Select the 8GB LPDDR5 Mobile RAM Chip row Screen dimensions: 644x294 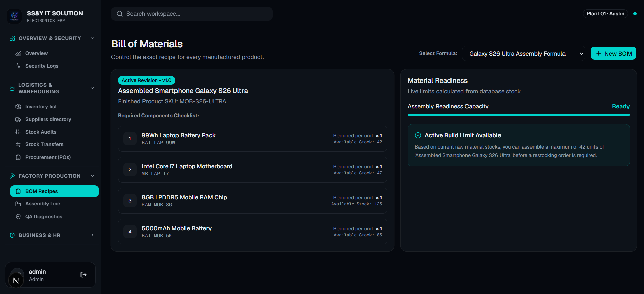click(x=253, y=201)
